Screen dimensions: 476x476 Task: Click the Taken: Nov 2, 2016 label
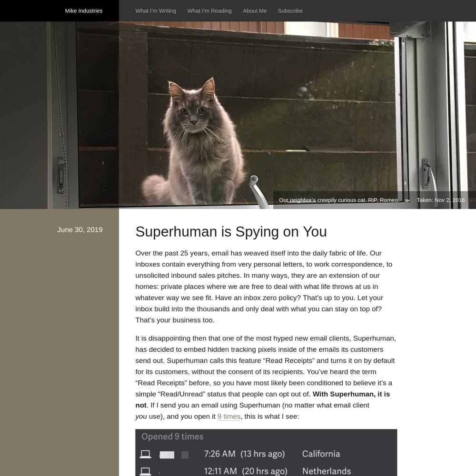click(440, 200)
